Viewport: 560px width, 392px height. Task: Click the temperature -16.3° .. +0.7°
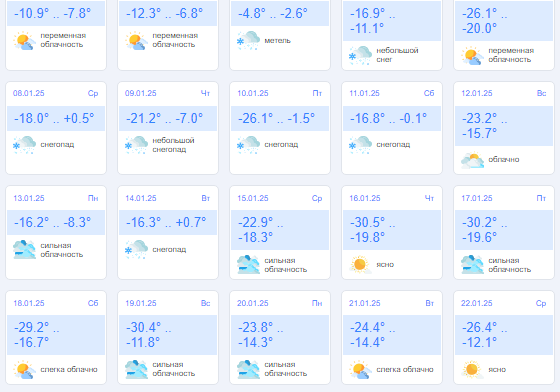[x=166, y=222]
